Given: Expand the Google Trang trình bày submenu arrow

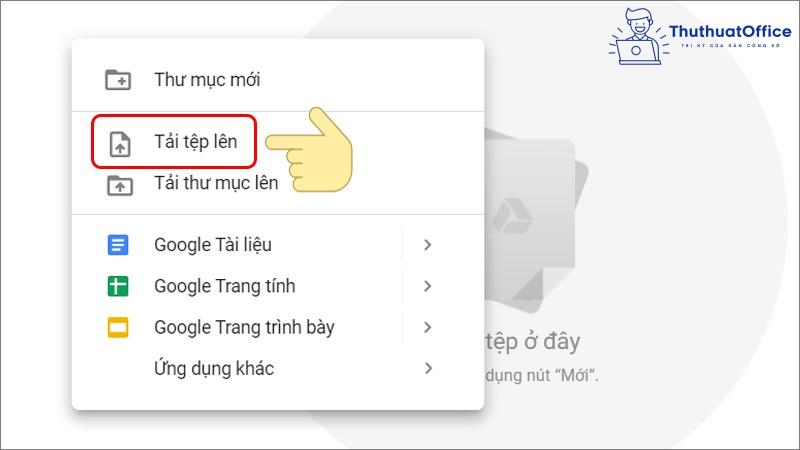Looking at the screenshot, I should click(428, 328).
